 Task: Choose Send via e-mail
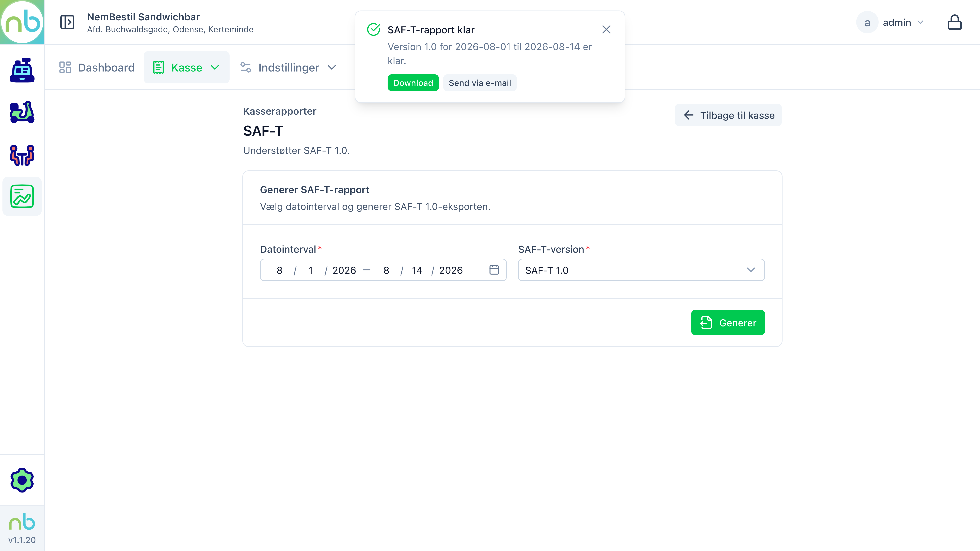point(480,83)
